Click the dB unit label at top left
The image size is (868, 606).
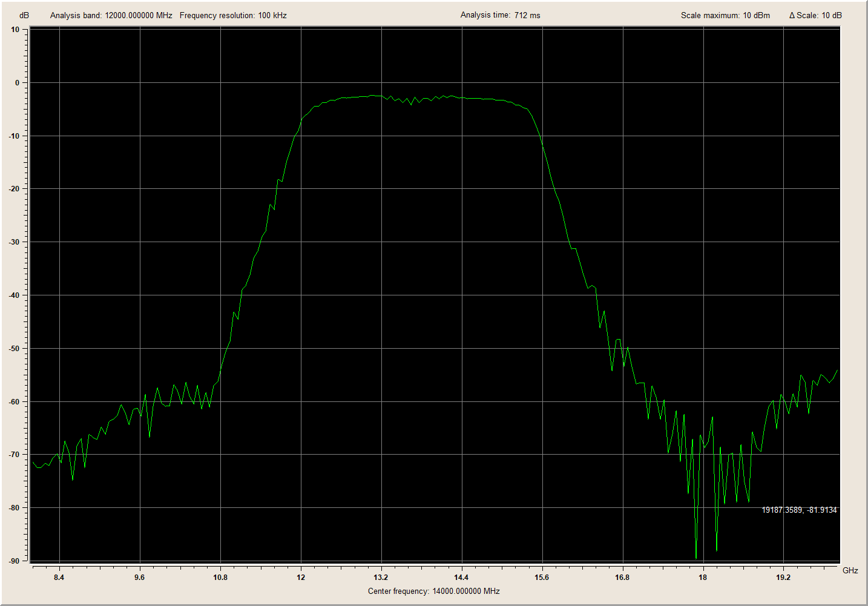coord(24,15)
